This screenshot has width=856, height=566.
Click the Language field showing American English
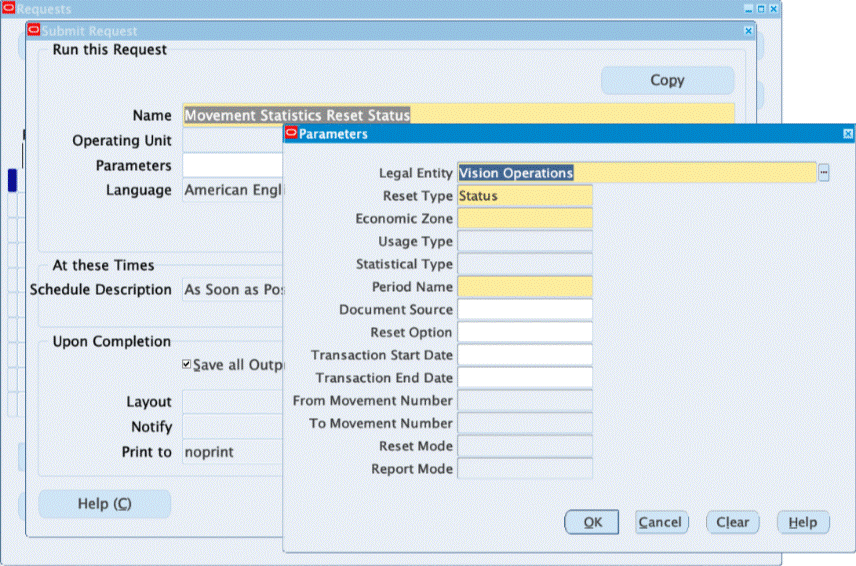pyautogui.click(x=233, y=190)
